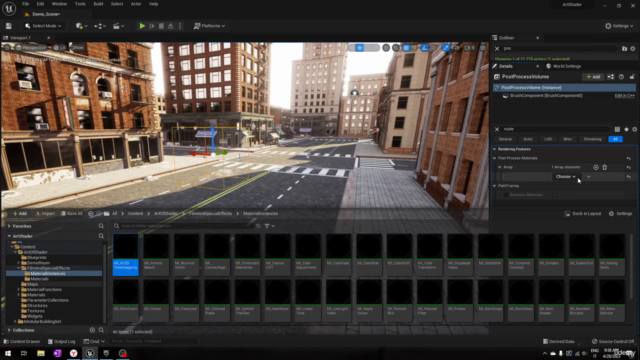Click Content Browser Add button

pyautogui.click(x=20, y=213)
